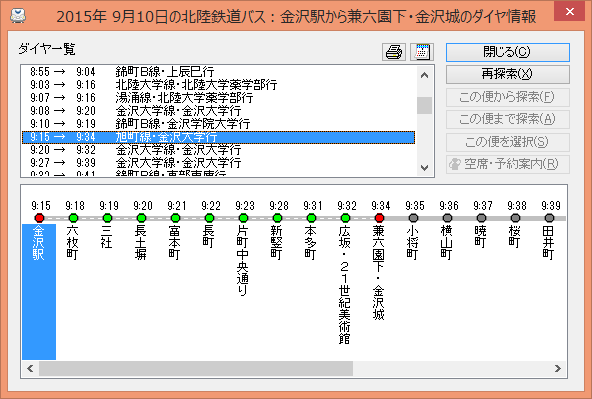Select the 9:10 錦町B線・金沢学院大学行 row
Screen dimensions: 592x399
point(219,124)
